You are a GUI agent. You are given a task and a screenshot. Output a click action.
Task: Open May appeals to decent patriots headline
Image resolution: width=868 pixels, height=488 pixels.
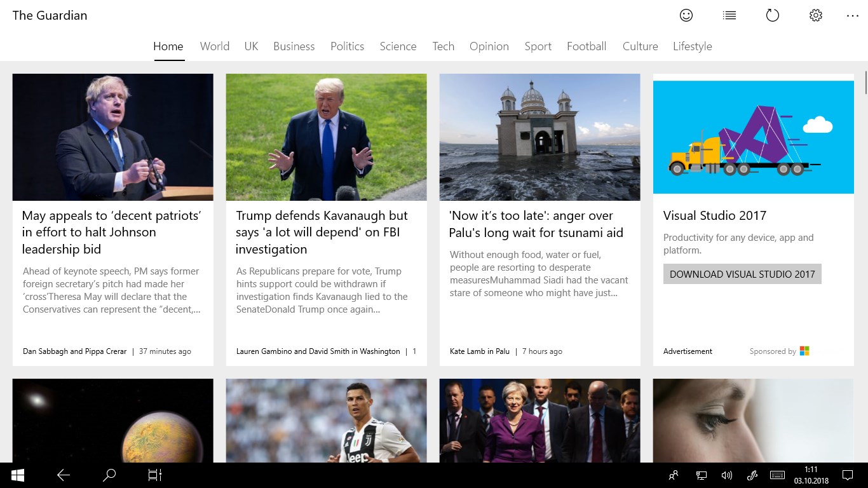pyautogui.click(x=112, y=233)
